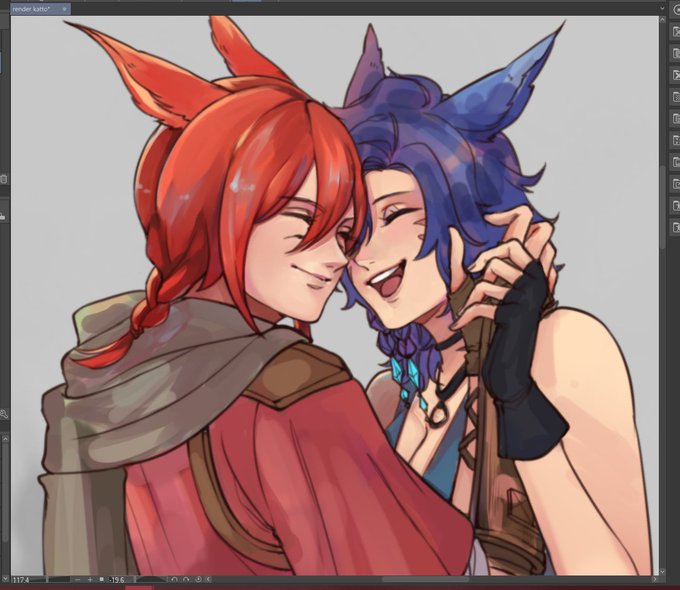680x590 pixels.
Task: Click the round icon atop right panel dock
Action: (676, 9)
